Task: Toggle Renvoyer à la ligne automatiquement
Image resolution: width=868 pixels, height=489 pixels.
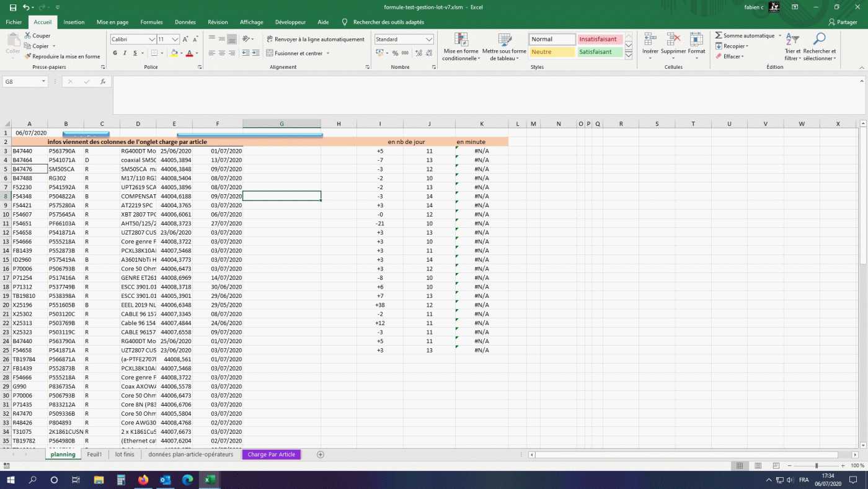Action: pyautogui.click(x=315, y=39)
